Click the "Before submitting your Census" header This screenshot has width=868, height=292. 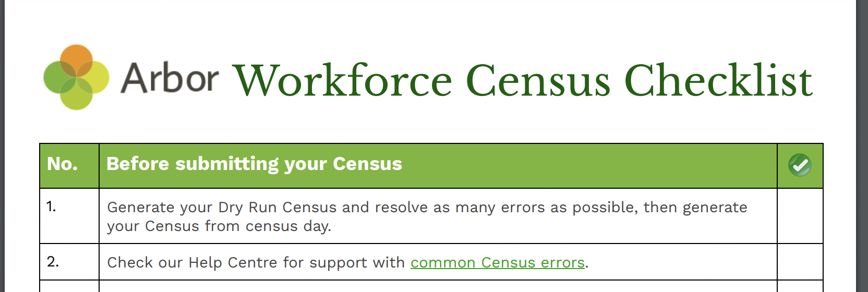coord(254,164)
